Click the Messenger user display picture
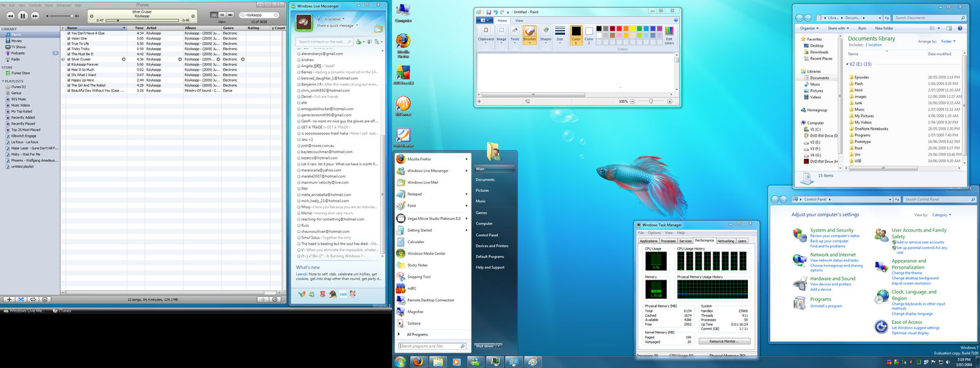This screenshot has width=980, height=368. (304, 22)
